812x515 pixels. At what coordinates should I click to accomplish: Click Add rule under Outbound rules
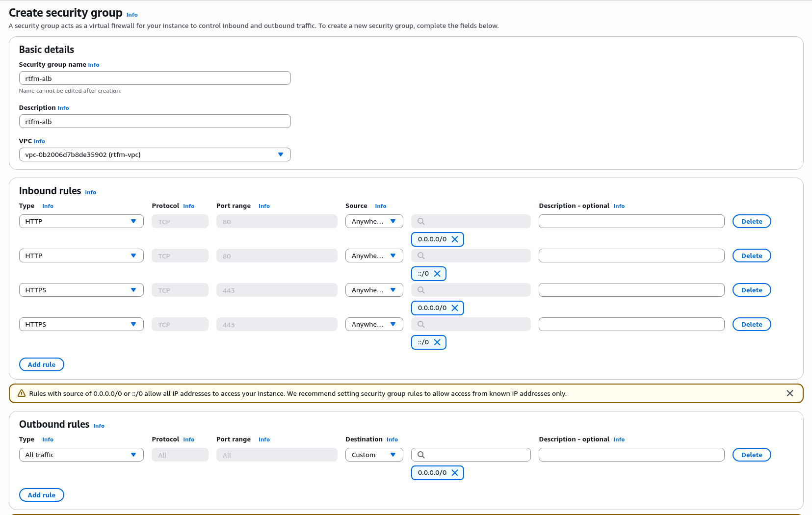(x=42, y=495)
